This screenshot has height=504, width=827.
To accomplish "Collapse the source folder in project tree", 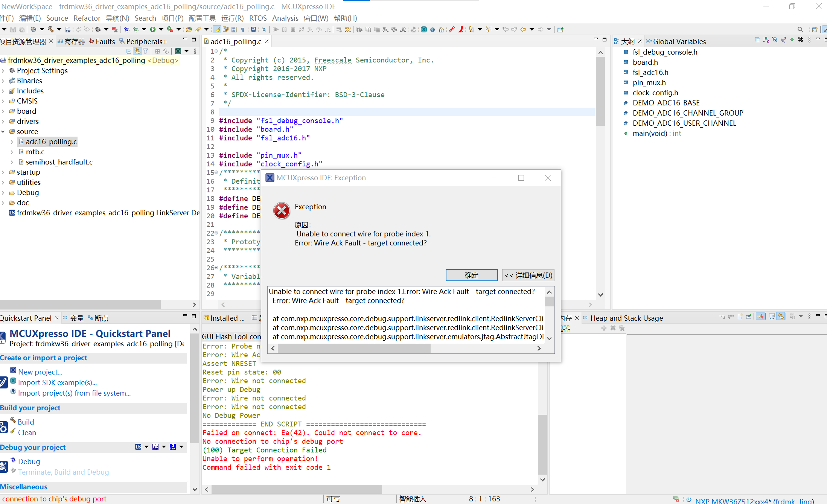I will [3, 132].
